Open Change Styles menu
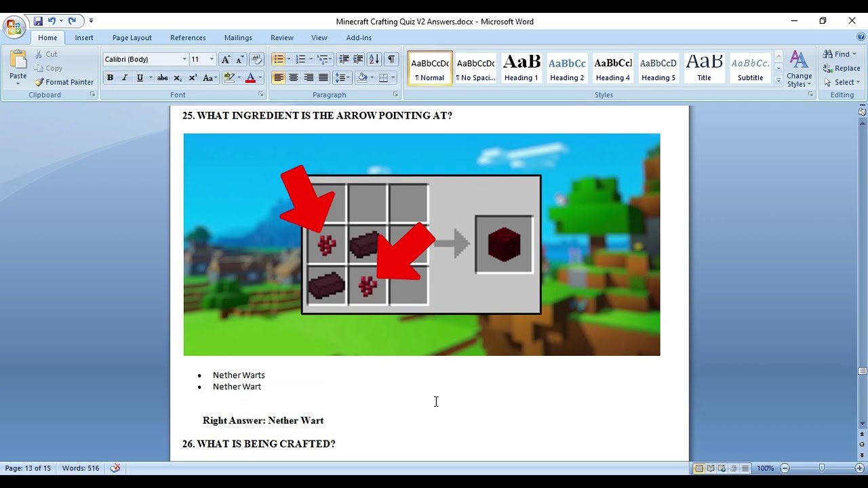Screen dimensions: 868x488 [799, 68]
